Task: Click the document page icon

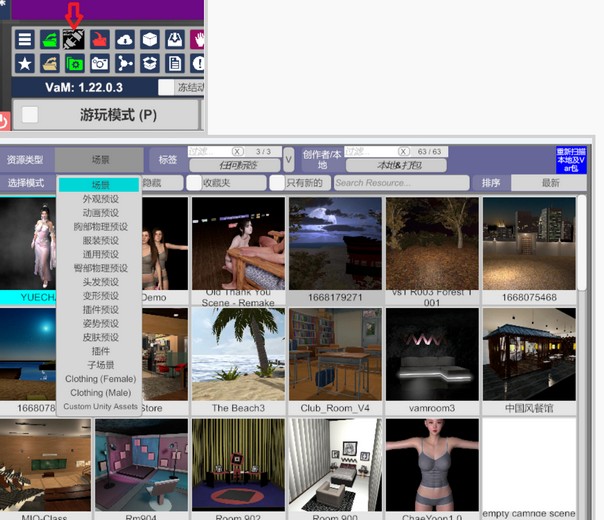Action: [x=174, y=63]
